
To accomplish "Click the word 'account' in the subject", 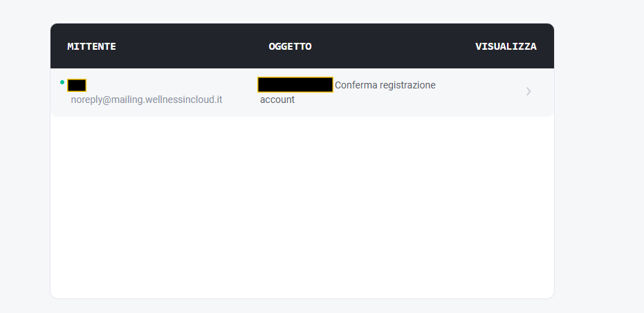I will click(x=277, y=99).
